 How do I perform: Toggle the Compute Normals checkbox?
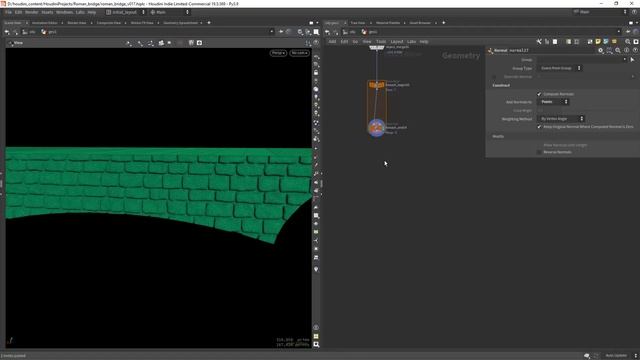(x=539, y=94)
